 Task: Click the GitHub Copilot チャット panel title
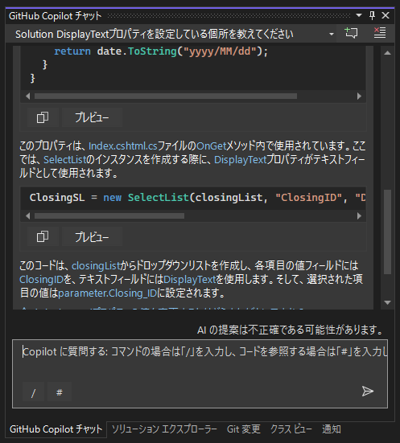55,16
